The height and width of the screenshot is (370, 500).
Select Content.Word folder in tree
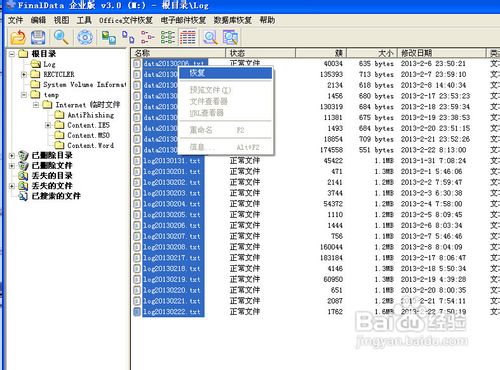[x=90, y=146]
